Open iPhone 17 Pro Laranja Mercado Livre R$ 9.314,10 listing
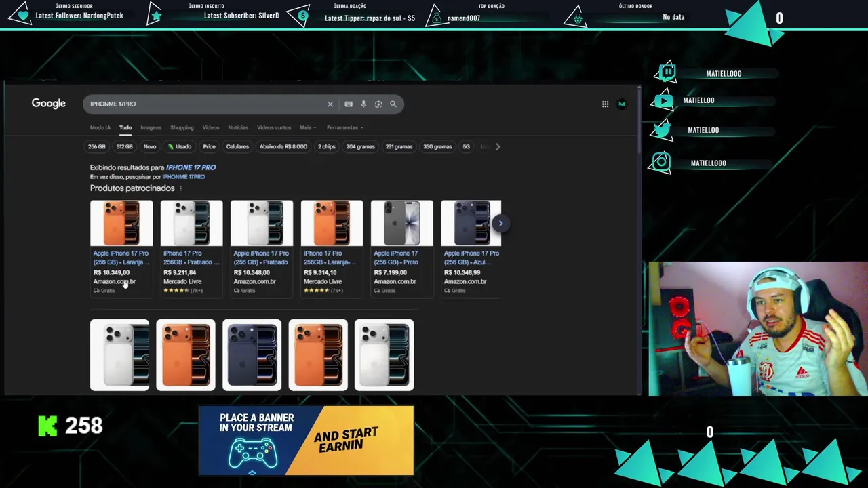This screenshot has height=488, width=868. pos(331,258)
